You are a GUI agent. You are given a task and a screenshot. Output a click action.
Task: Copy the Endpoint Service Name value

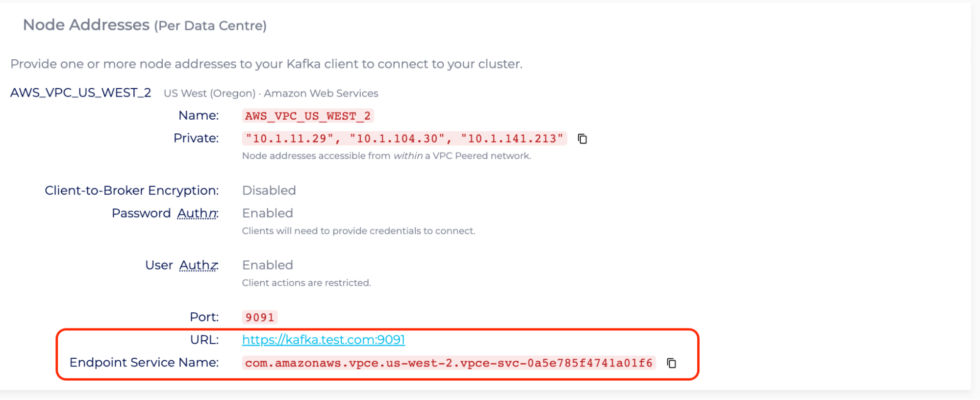(672, 363)
